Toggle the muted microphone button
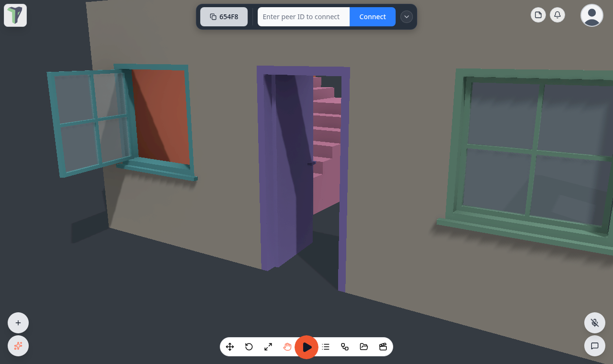The image size is (613, 364). pos(595,323)
